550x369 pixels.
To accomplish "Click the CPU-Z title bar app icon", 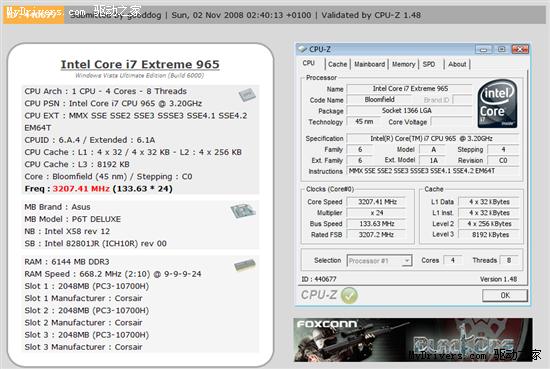I will (x=302, y=49).
